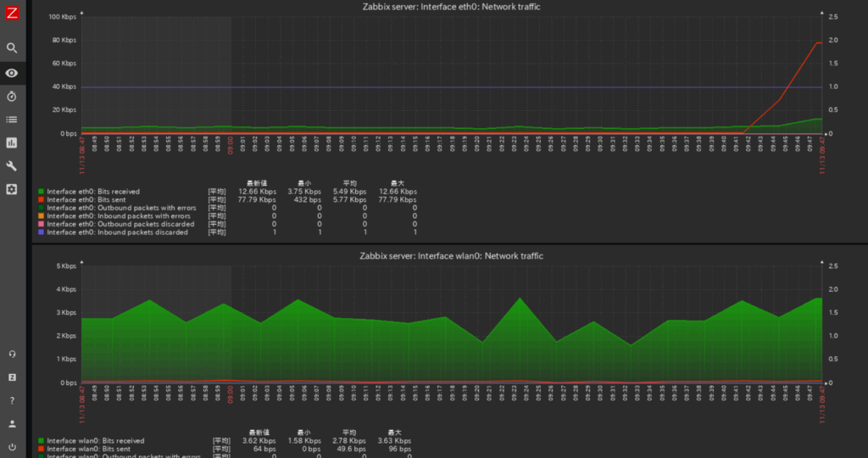The height and width of the screenshot is (458, 868).
Task: Click the red eth0 Bits sent legend swatch
Action: click(42, 199)
